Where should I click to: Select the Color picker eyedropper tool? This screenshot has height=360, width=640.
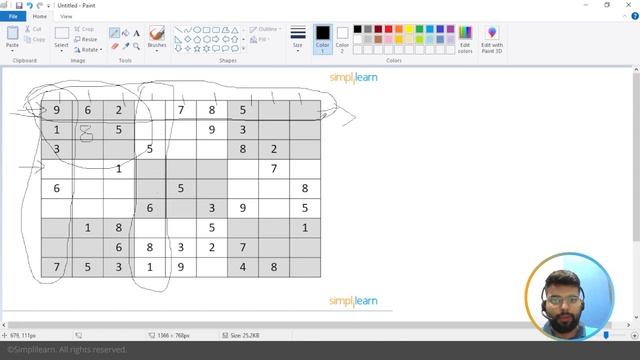point(126,47)
